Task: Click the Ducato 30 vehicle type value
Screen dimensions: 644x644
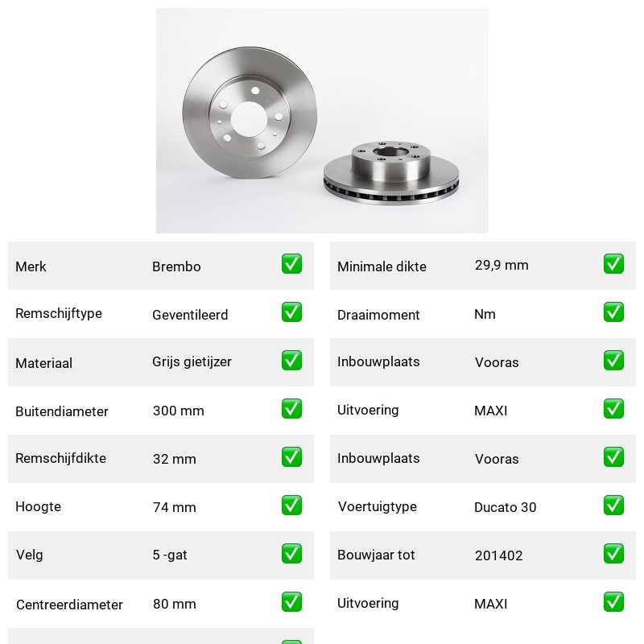Action: (506, 507)
